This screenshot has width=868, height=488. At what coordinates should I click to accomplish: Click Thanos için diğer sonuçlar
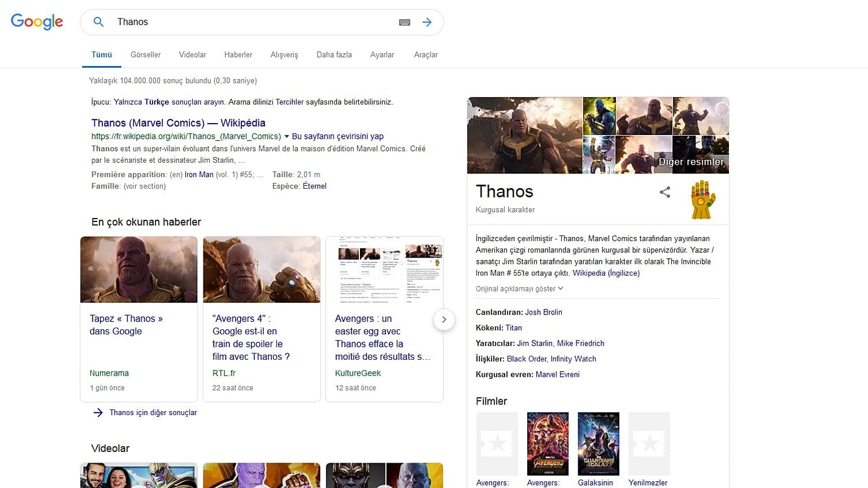point(153,413)
